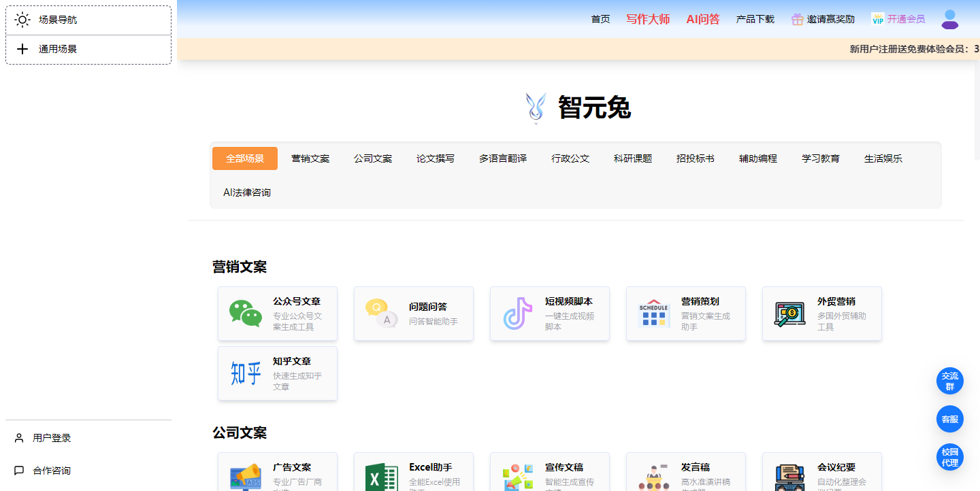This screenshot has width=980, height=491.
Task: Open the 校园代理 floating button
Action: (x=949, y=457)
